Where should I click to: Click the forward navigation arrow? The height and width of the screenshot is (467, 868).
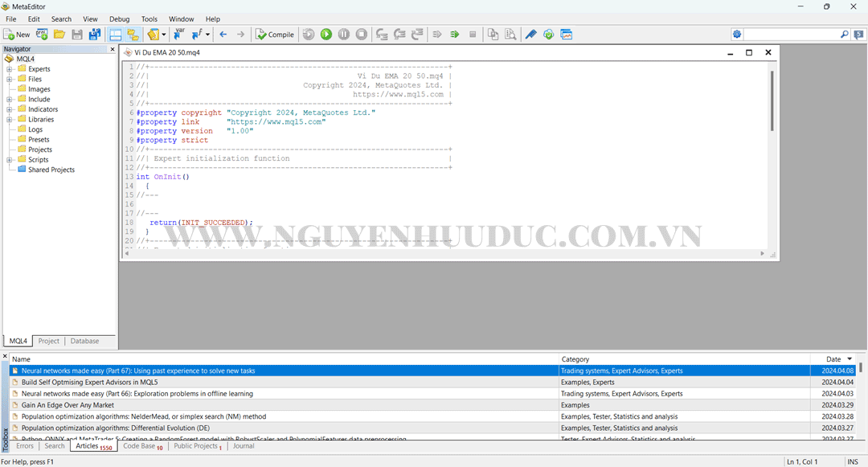point(241,35)
